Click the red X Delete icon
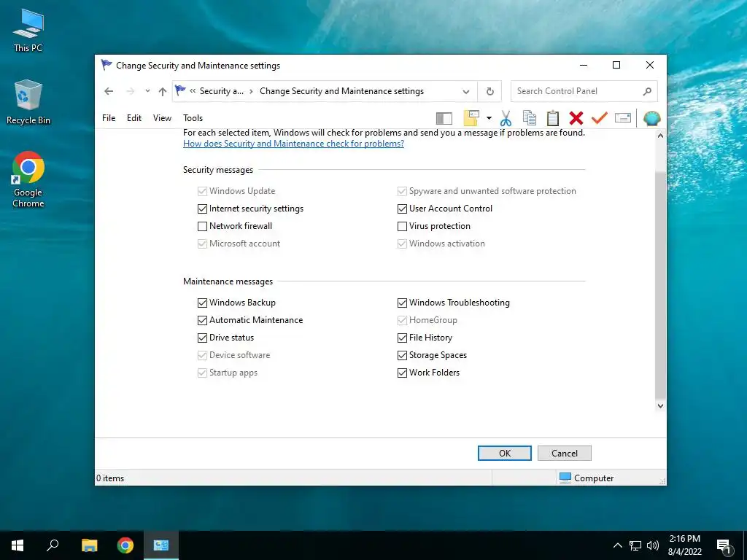747x560 pixels. coord(576,118)
